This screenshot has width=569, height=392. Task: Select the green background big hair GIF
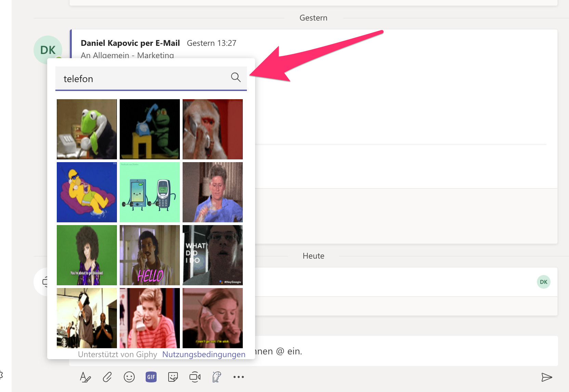(x=87, y=255)
